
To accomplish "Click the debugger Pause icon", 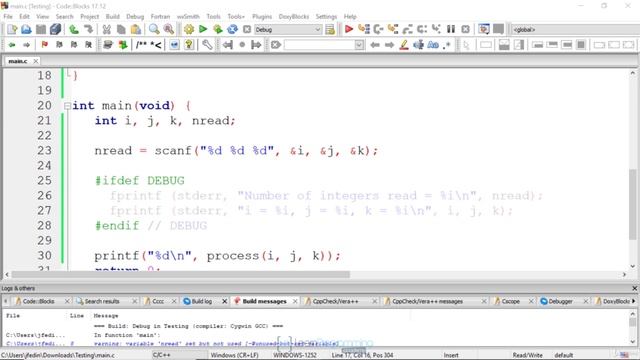I will tap(451, 29).
